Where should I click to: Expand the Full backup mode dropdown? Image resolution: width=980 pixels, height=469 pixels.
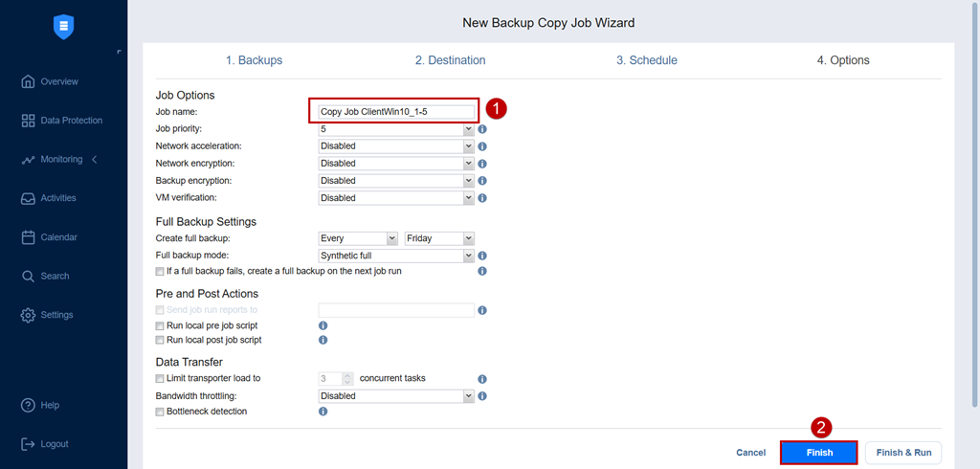point(396,256)
